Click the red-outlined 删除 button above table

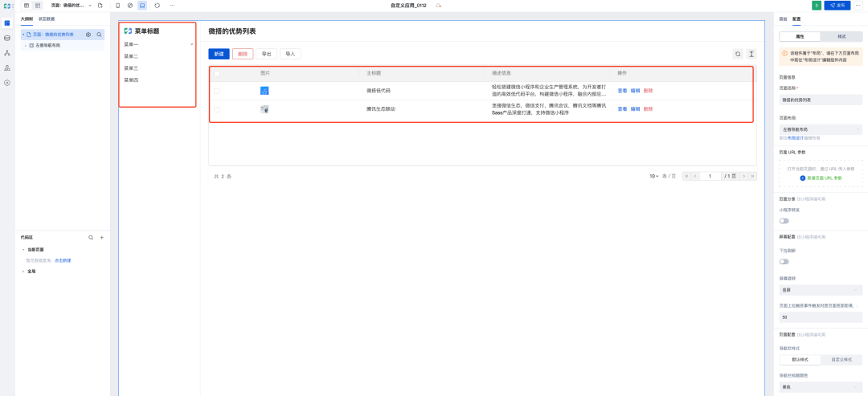(x=243, y=54)
